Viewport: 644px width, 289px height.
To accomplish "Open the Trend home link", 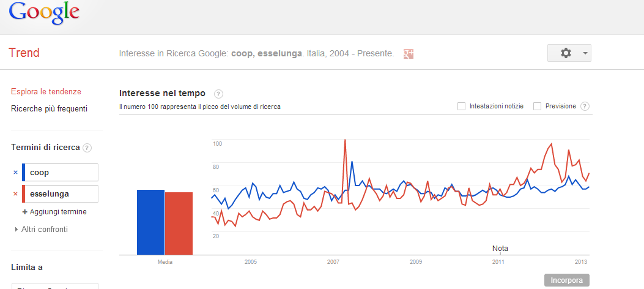I will 24,53.
